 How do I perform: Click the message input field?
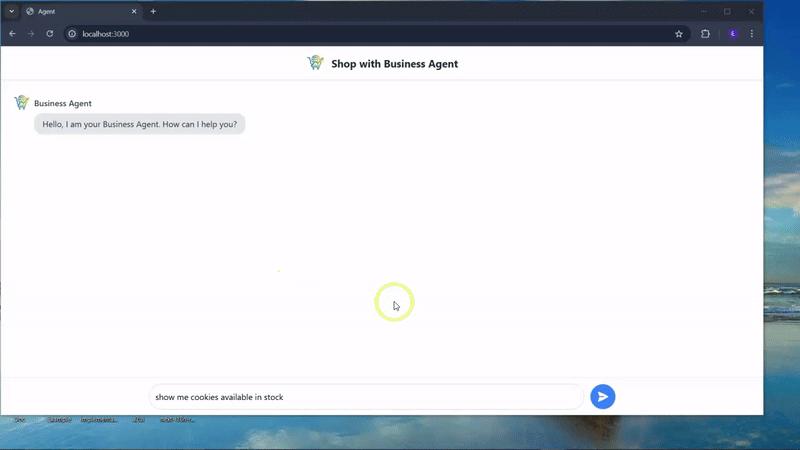[x=365, y=397]
